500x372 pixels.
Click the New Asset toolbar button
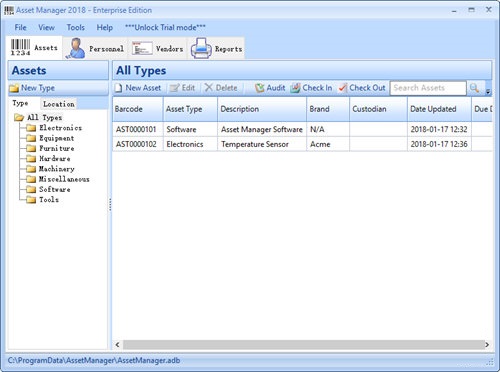coord(138,88)
